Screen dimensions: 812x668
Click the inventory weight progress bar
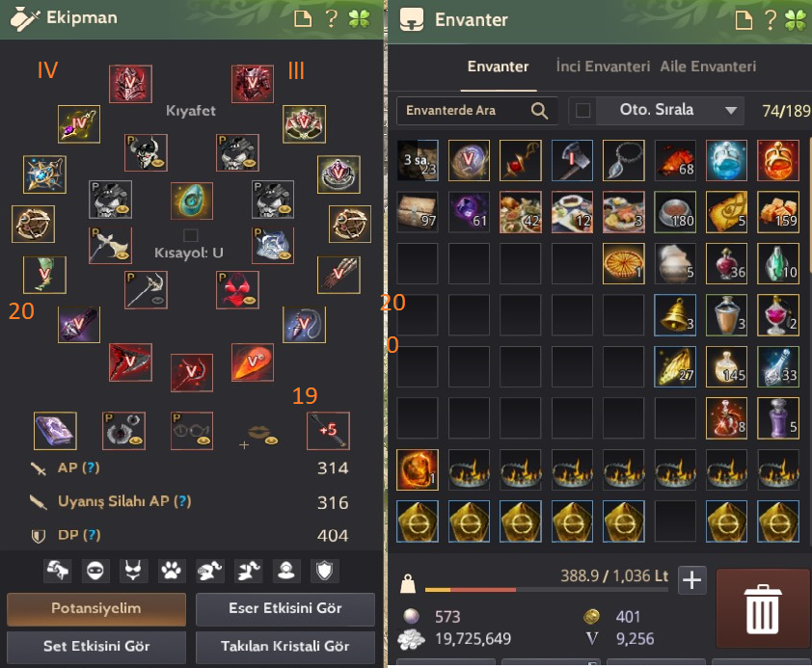point(547,589)
